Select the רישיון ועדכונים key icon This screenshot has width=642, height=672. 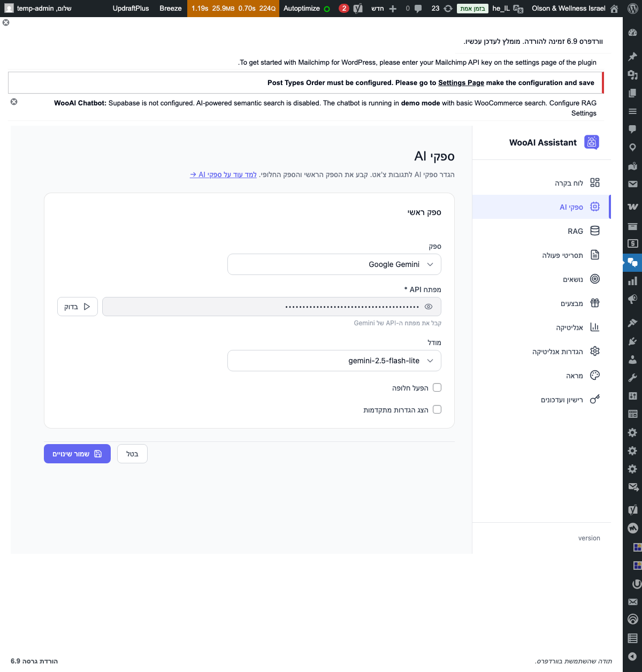point(594,399)
